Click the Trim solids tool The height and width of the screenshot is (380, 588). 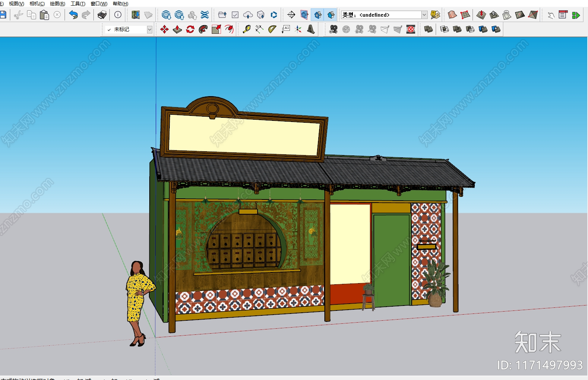(483, 29)
